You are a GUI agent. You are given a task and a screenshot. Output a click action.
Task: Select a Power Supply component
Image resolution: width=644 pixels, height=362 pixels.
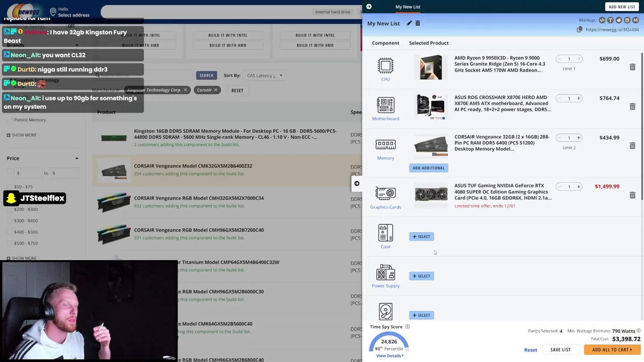[422, 276]
